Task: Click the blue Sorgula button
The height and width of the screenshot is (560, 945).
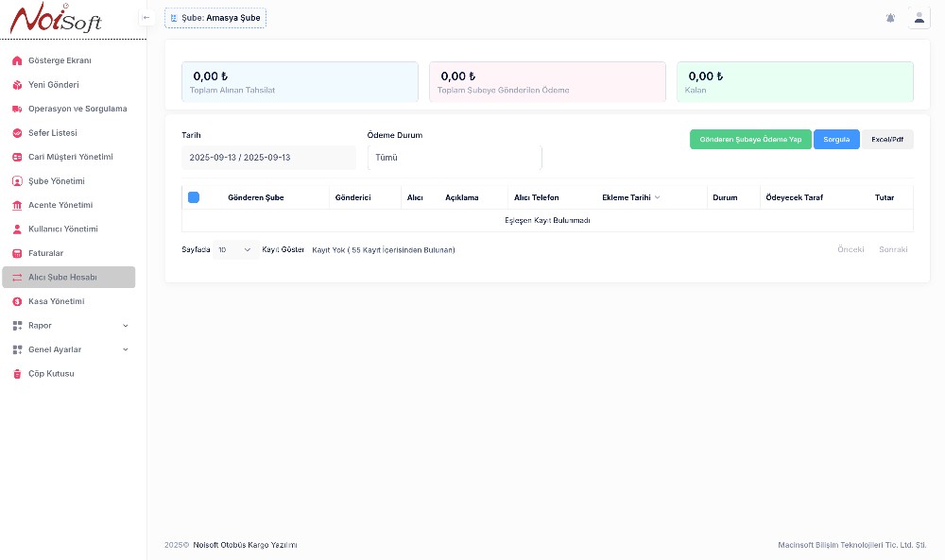Action: coord(836,140)
